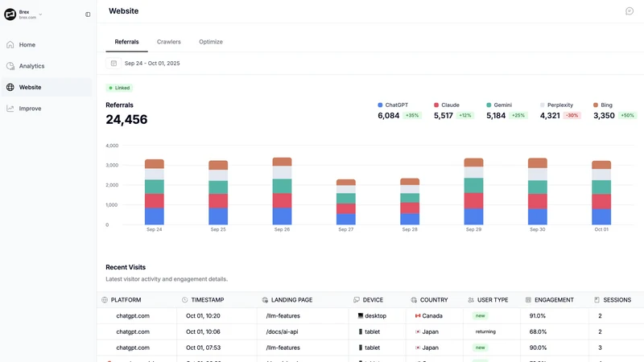Click the Bing orange legend swatch
Screen dimensions: 644x362
pyautogui.click(x=596, y=105)
